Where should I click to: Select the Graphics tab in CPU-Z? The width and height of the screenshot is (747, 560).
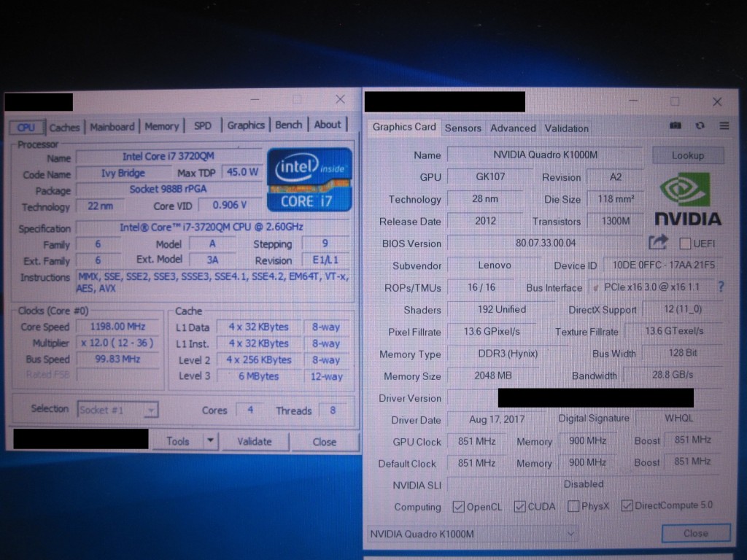pyautogui.click(x=246, y=125)
